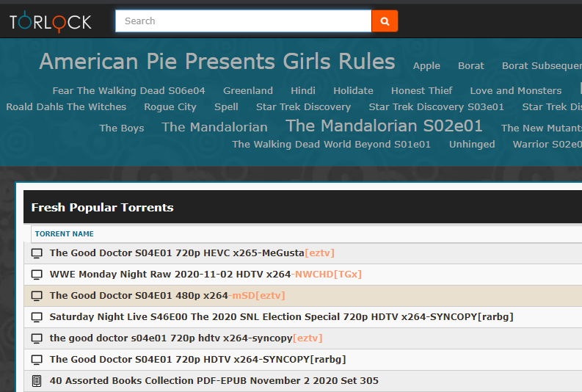
Task: Click the orange search magnifier button
Action: coord(385,21)
